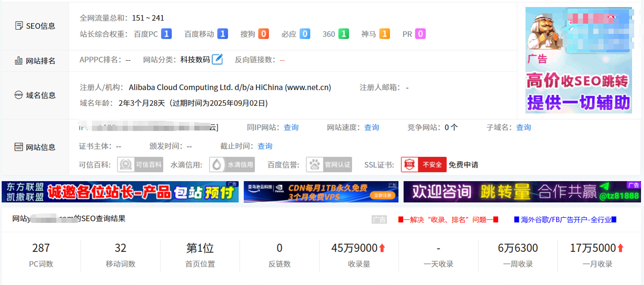Screen dimensions: 644x285
Task: Open the 东方联盟 凯撒联盟 banner ad
Action: point(120,192)
